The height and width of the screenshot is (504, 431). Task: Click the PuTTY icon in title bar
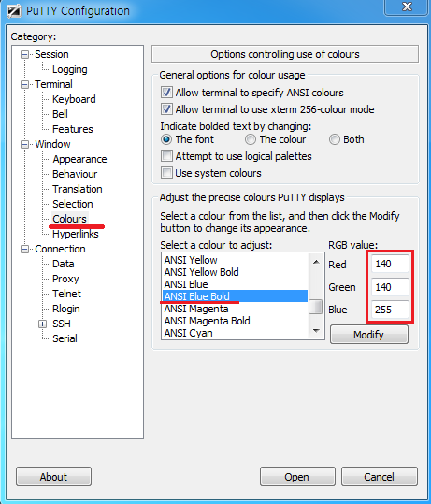[x=14, y=10]
